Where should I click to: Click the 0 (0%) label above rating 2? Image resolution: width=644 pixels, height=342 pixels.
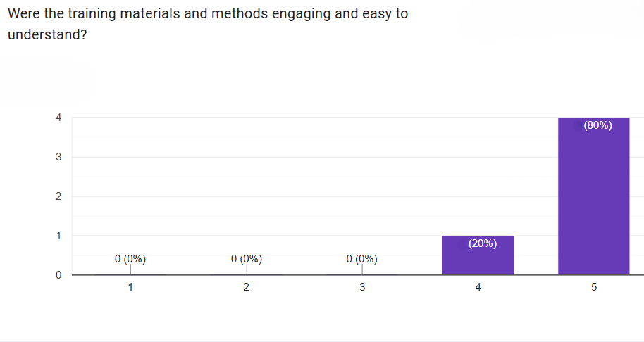click(x=247, y=259)
